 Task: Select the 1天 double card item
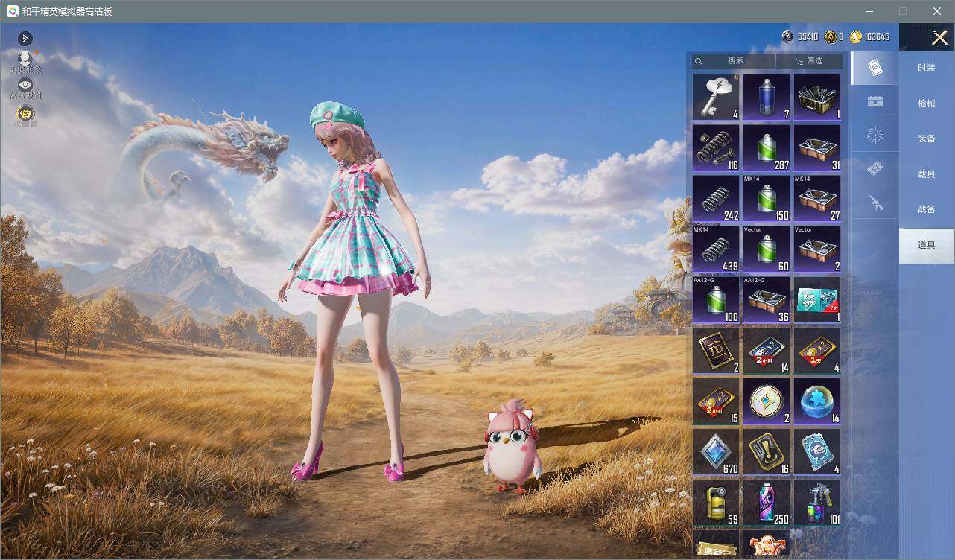pyautogui.click(x=817, y=350)
